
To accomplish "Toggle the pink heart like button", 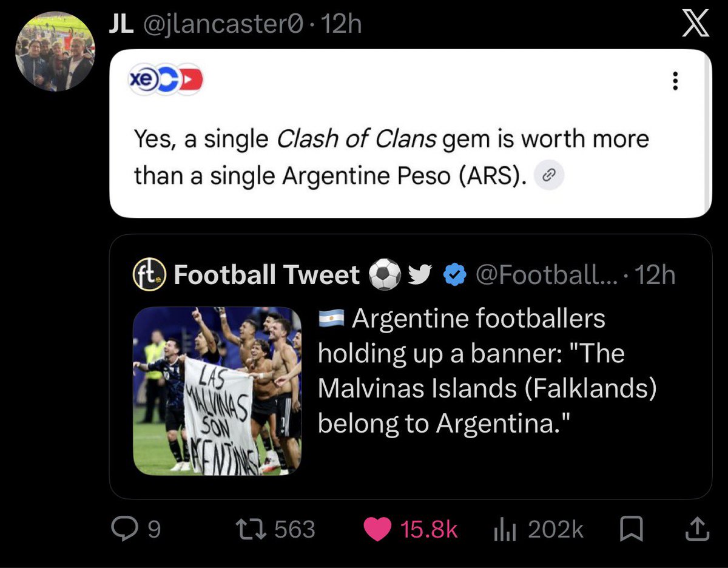I will coord(377,530).
